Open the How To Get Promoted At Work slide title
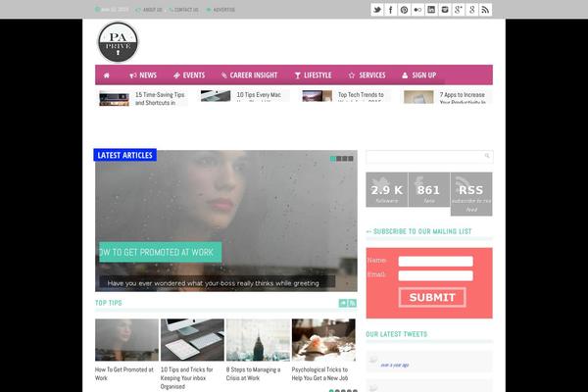This screenshot has width=588, height=392. point(160,252)
